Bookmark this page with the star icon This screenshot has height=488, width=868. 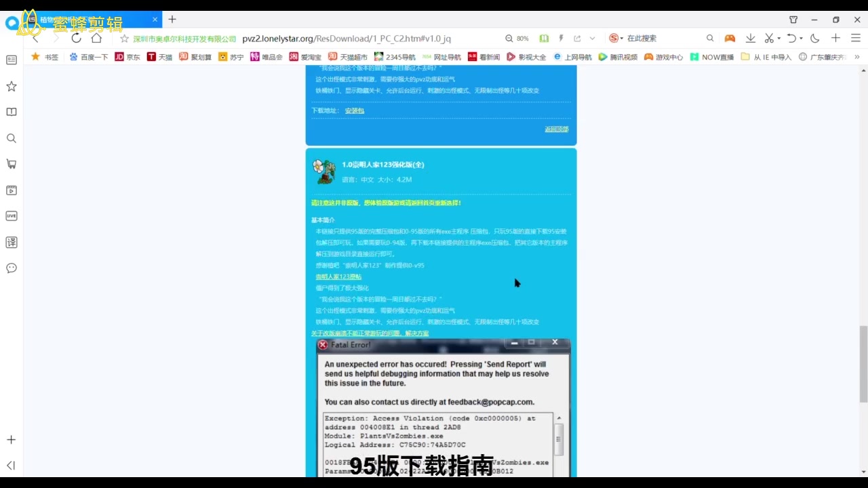point(124,39)
